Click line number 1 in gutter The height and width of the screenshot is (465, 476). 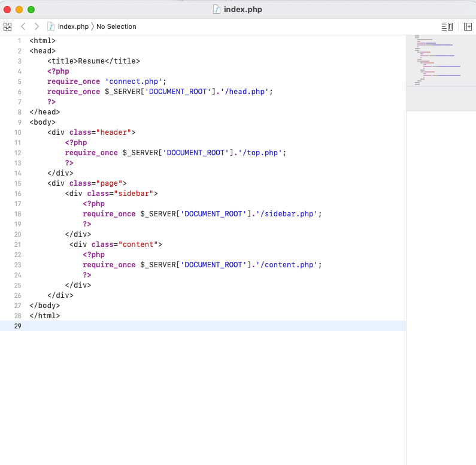click(19, 41)
